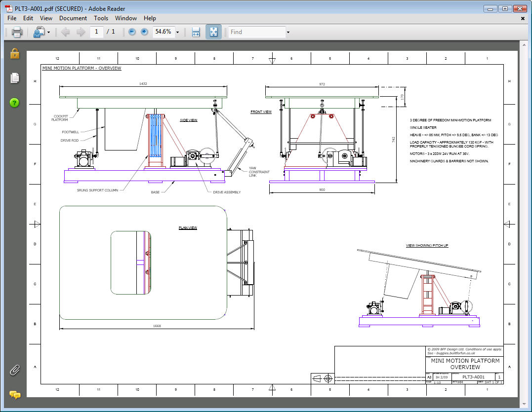The width and height of the screenshot is (532, 412).
Task: Open the Tools menu
Action: pyautogui.click(x=101, y=18)
